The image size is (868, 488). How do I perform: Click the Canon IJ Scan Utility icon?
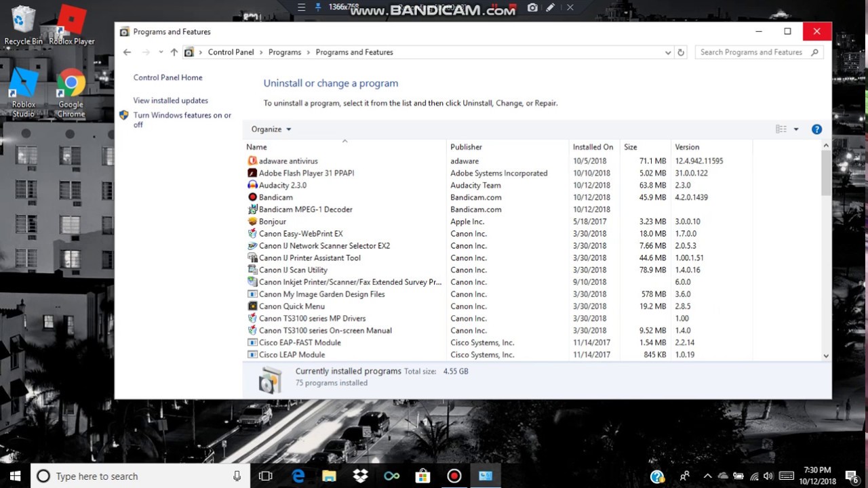click(x=252, y=270)
